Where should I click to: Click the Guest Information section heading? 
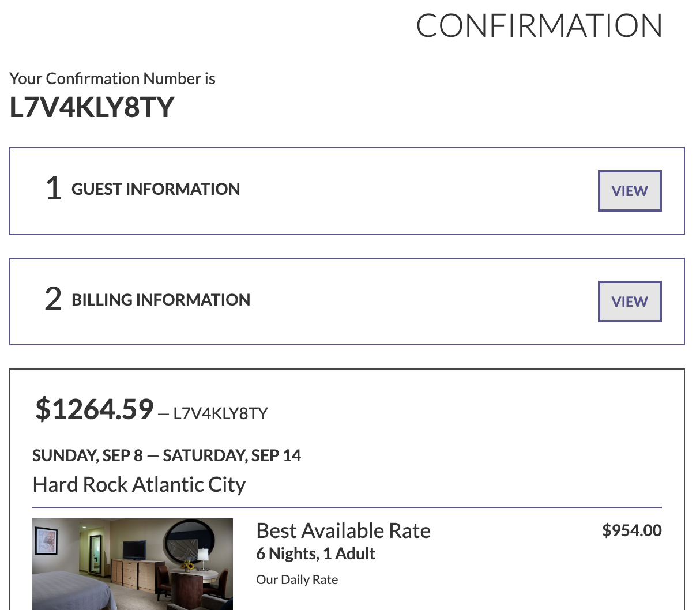tap(155, 189)
